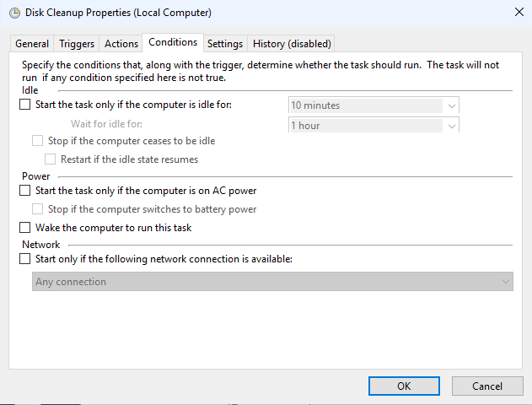View the History (disabled) tab
This screenshot has width=532, height=405.
point(292,44)
